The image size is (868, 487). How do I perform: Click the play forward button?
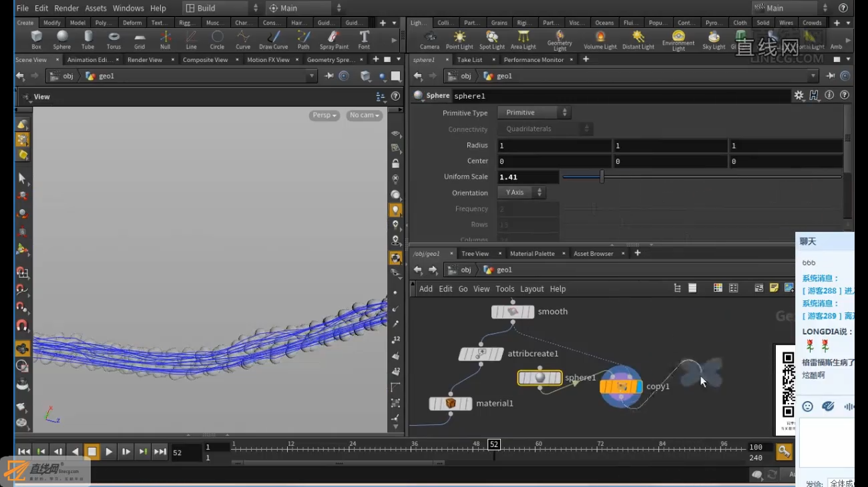109,452
